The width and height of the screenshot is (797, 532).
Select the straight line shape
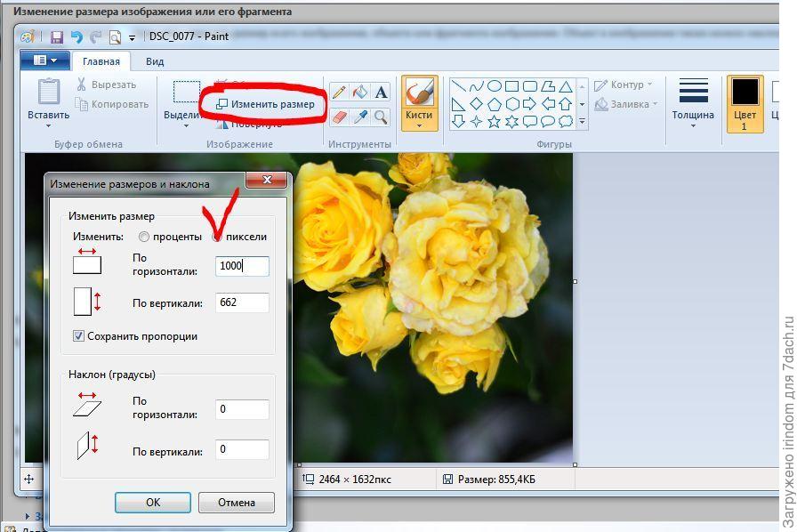(458, 86)
